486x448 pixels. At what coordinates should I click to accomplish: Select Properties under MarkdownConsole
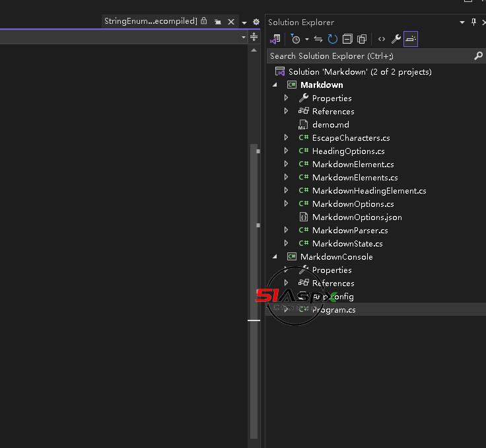[331, 270]
